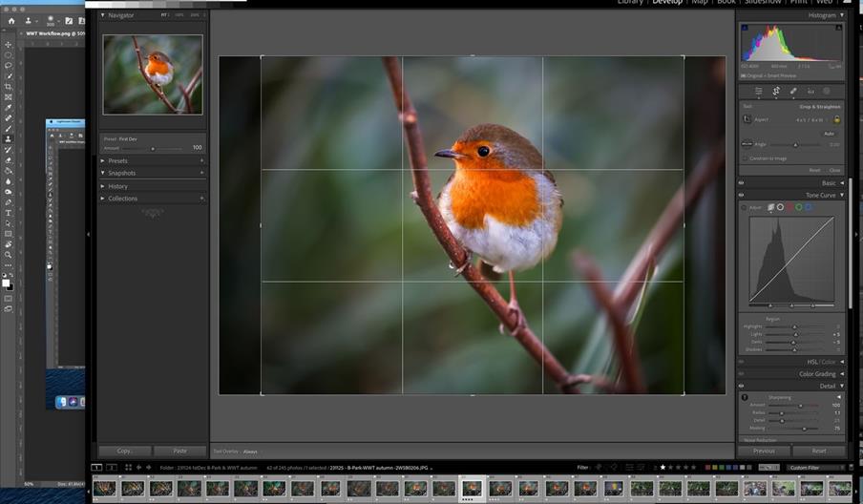Open the Healing tool in Lightroom tool strip

pyautogui.click(x=793, y=91)
